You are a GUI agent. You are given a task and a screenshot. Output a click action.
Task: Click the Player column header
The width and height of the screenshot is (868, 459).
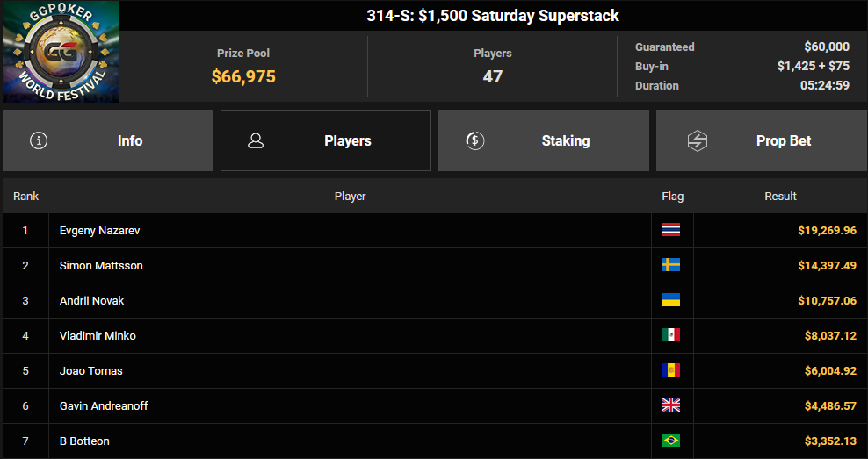click(x=350, y=197)
